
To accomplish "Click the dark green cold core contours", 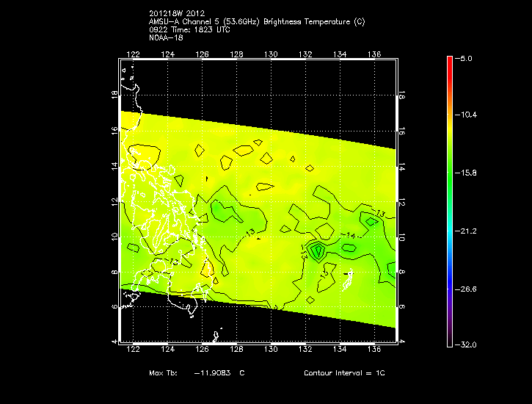I will tap(318, 251).
